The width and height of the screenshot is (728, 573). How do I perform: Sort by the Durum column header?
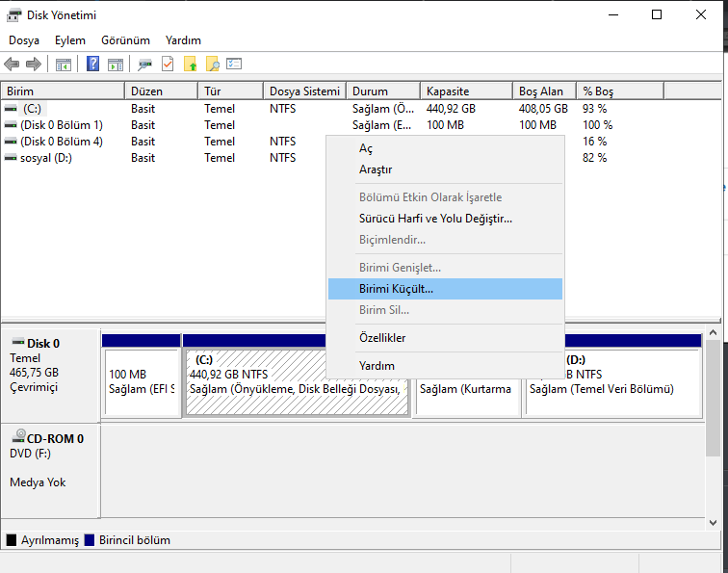383,91
